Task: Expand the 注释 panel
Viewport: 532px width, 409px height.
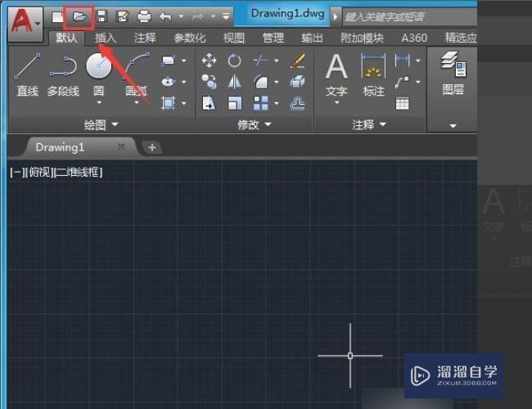Action: click(369, 125)
